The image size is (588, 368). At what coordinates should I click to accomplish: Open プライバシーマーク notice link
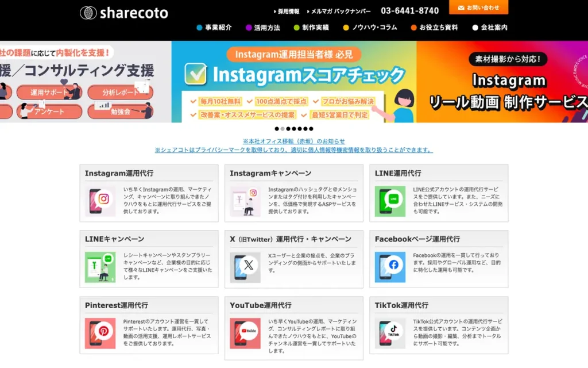pyautogui.click(x=293, y=150)
